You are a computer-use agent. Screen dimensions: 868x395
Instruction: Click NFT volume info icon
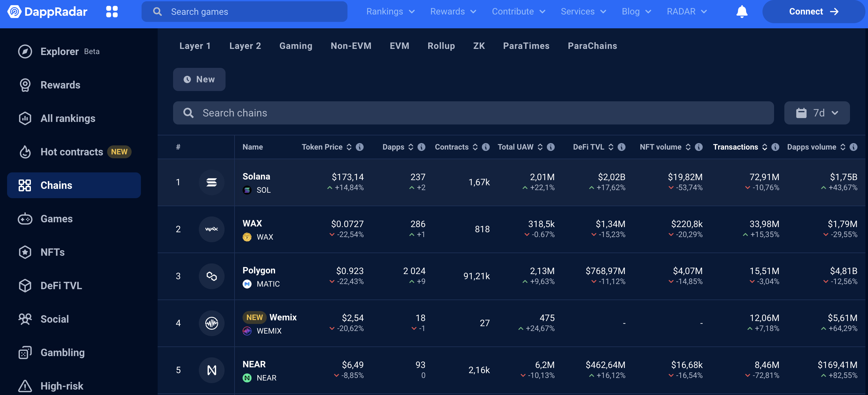(x=698, y=147)
